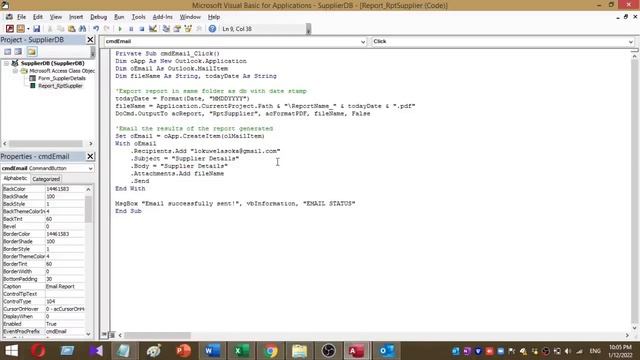Image resolution: width=640 pixels, height=360 pixels.
Task: Click View Object icon in Project panel
Action: point(18,51)
